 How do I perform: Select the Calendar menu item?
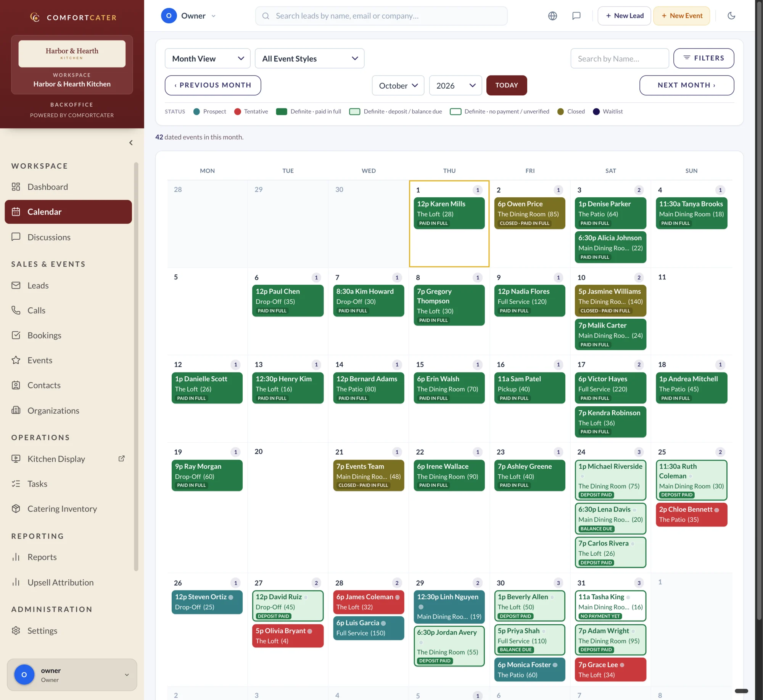click(x=68, y=211)
